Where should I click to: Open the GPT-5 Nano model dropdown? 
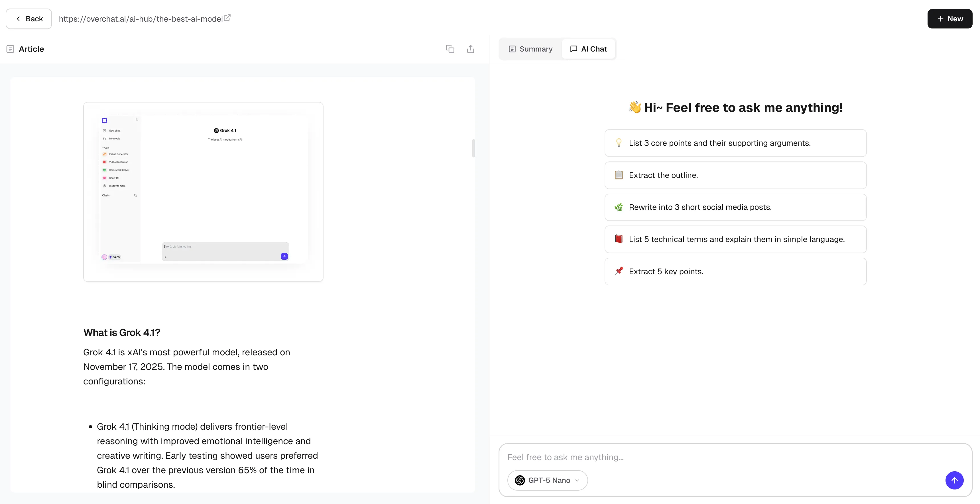pos(547,480)
